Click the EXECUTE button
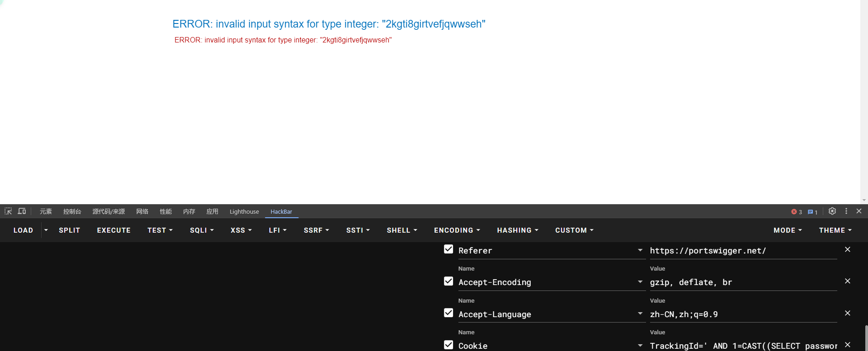This screenshot has width=868, height=351. coord(113,230)
